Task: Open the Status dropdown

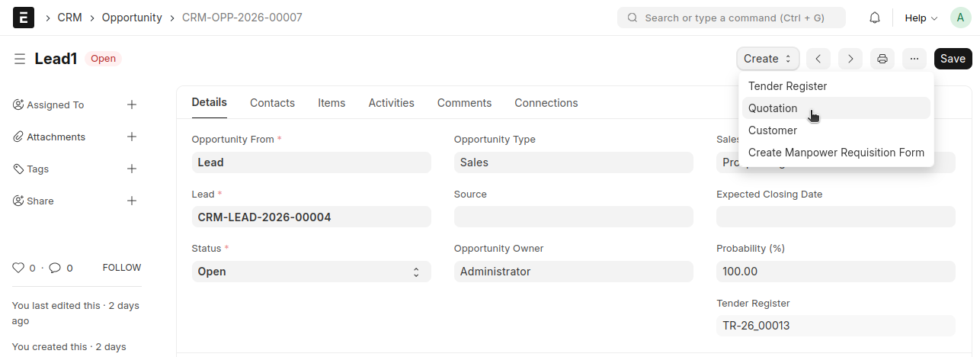Action: 311,272
